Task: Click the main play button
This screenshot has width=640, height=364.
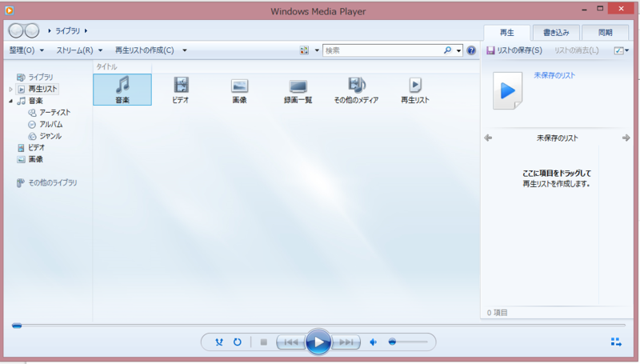Action: coord(318,342)
